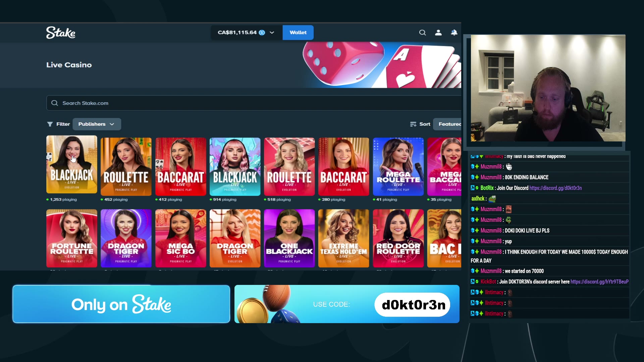Open Dragon Tiger Live by Pragmatic Play
This screenshot has width=644, height=362.
[126, 238]
